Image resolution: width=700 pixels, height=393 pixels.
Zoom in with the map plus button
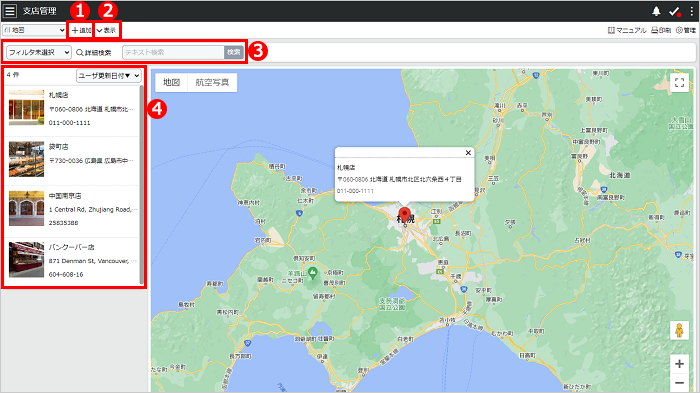click(x=679, y=364)
